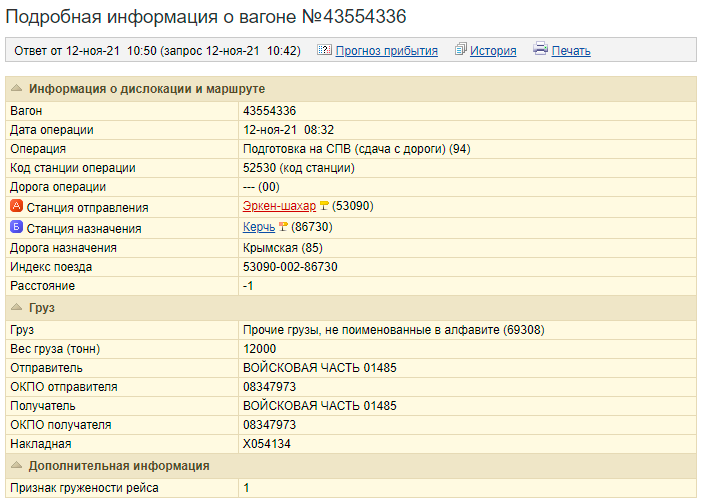
Task: Collapse the "Дополнительная информация" section
Action: click(x=17, y=466)
